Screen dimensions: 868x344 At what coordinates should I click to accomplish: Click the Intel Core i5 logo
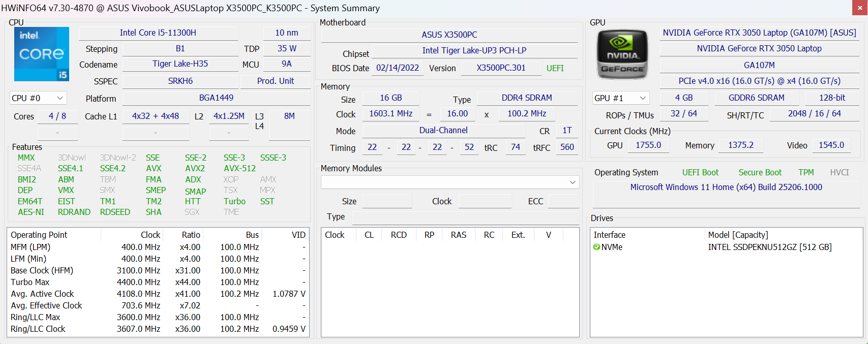click(42, 54)
